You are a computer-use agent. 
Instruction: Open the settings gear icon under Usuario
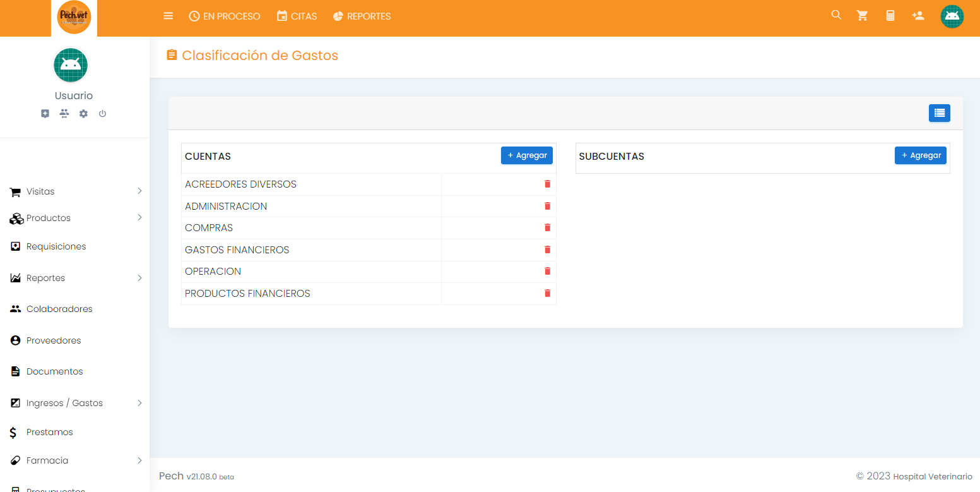[83, 114]
